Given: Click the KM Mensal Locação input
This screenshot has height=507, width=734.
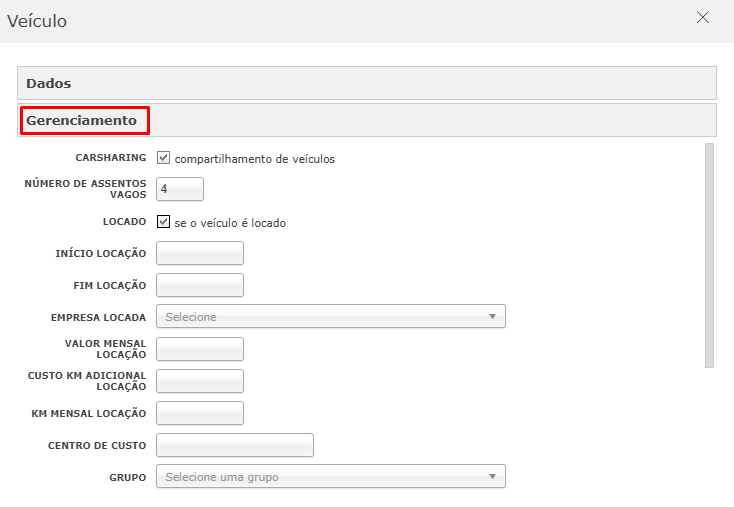Looking at the screenshot, I should point(200,413).
